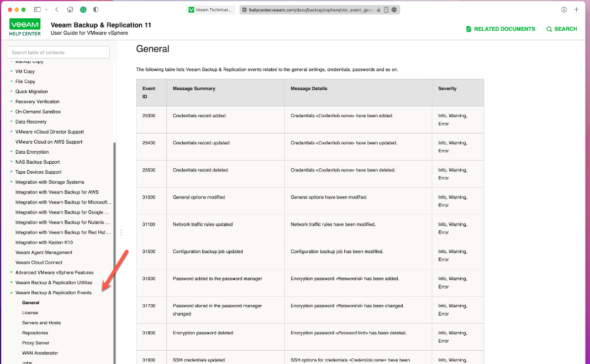Image resolution: width=590 pixels, height=364 pixels.
Task: Click the Message Details column header
Action: pyautogui.click(x=358, y=93)
